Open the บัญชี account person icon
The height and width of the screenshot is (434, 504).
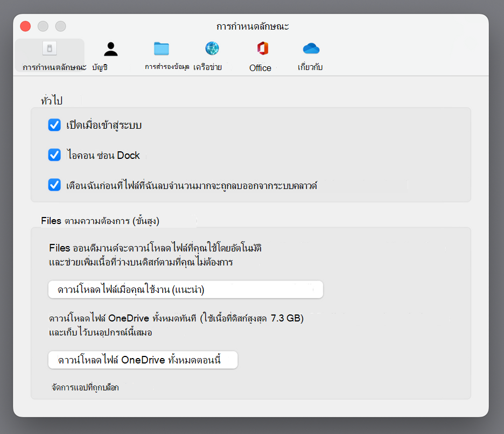[110, 49]
